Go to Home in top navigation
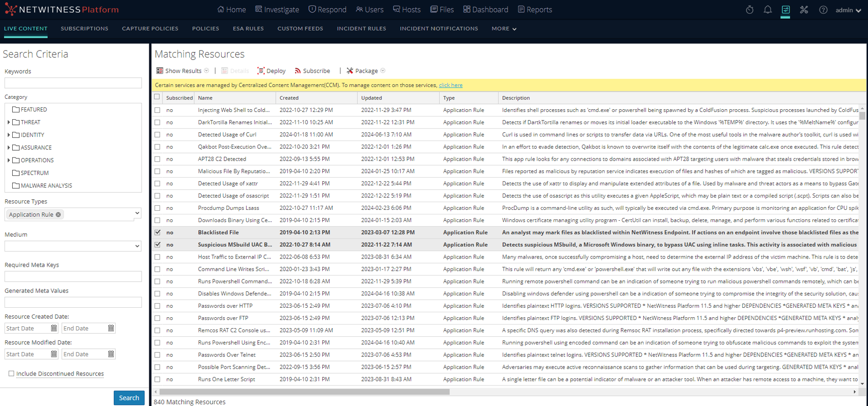The width and height of the screenshot is (868, 406). click(x=232, y=10)
